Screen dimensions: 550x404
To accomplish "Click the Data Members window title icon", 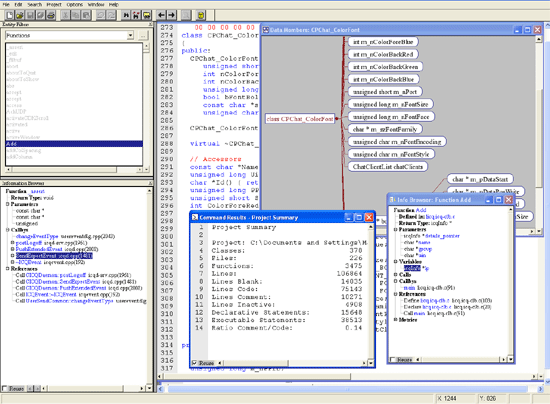I will point(266,30).
